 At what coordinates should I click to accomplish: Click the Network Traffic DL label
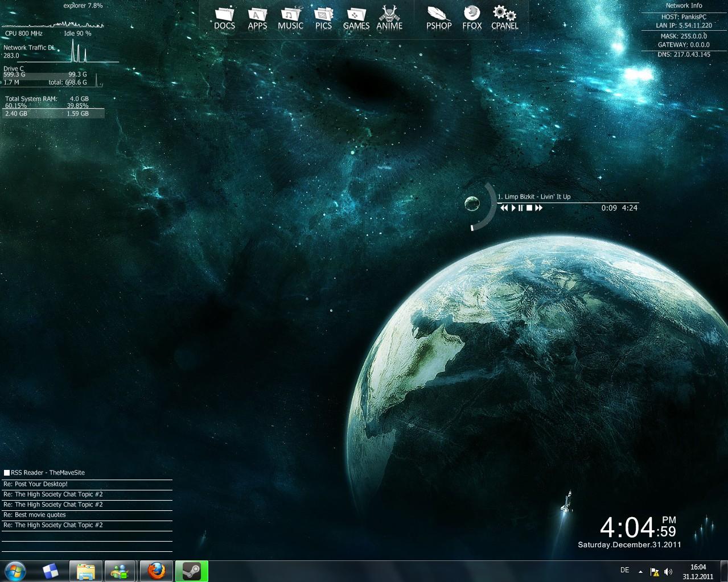[29, 48]
